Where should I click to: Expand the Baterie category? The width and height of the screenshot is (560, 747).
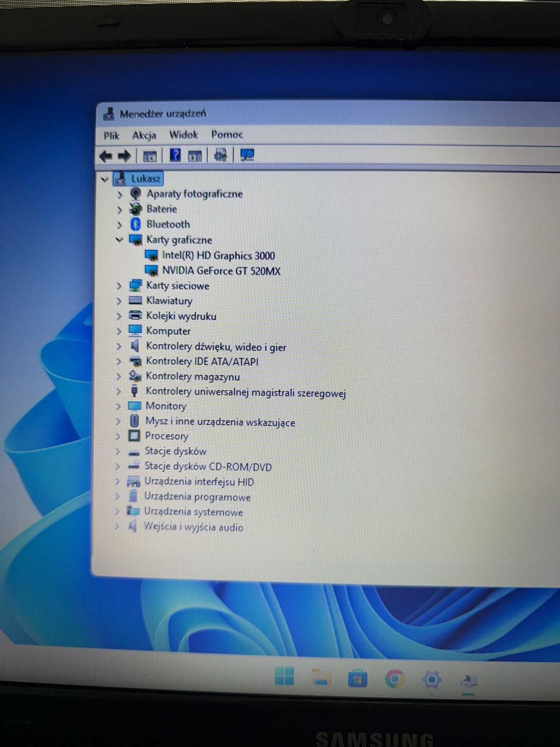point(120,210)
